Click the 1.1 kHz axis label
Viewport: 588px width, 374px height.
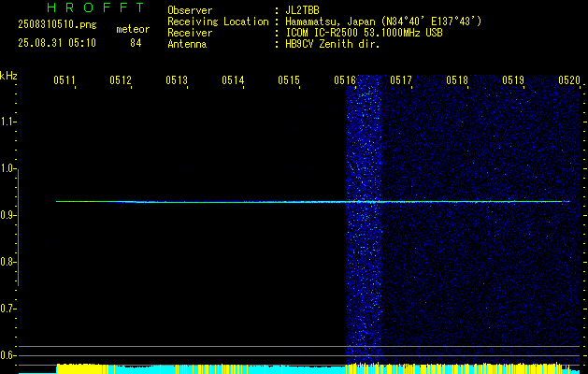tap(7, 122)
